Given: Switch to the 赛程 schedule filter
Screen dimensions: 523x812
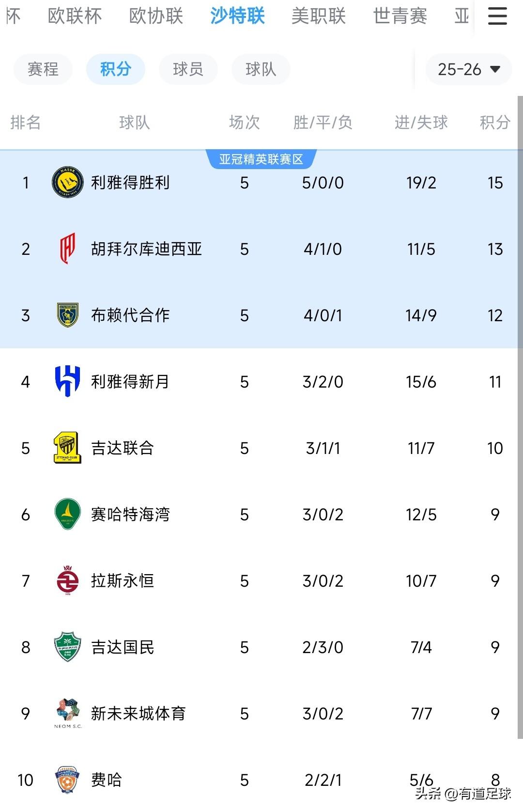Looking at the screenshot, I should pyautogui.click(x=43, y=69).
